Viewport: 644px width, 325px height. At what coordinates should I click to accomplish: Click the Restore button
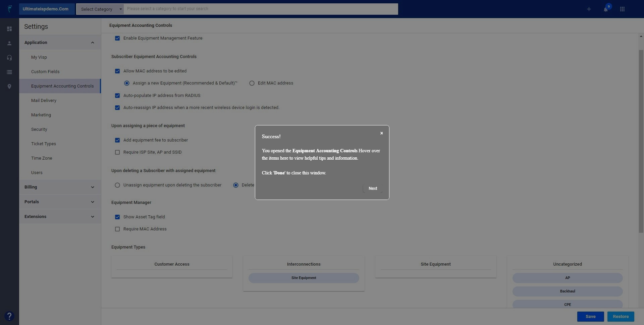[x=621, y=317]
